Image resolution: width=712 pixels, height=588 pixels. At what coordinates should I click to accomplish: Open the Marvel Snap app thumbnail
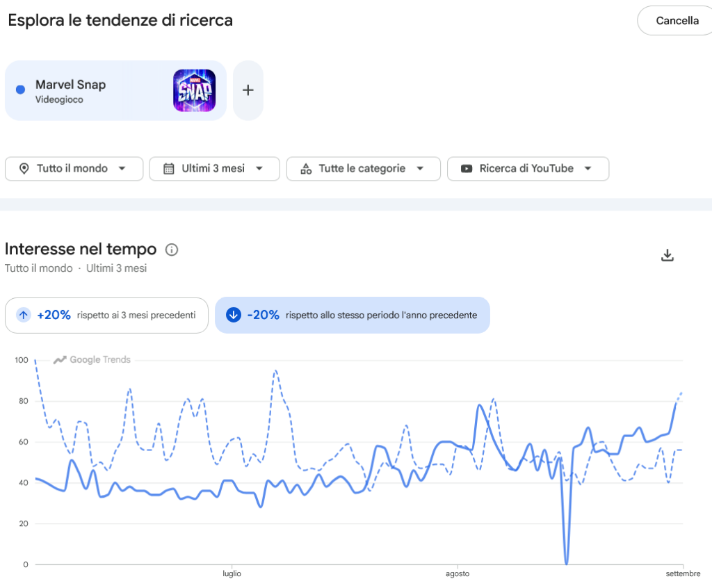195,90
